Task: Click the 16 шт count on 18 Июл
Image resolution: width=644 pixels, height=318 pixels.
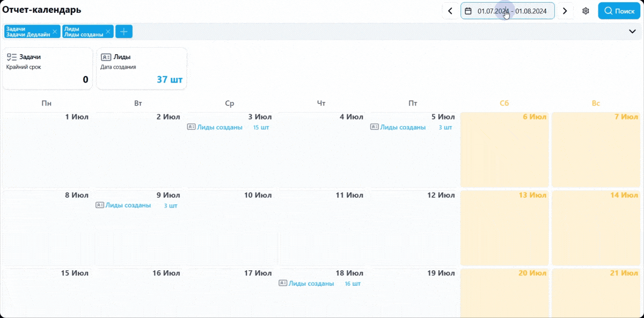Action: [x=353, y=284]
